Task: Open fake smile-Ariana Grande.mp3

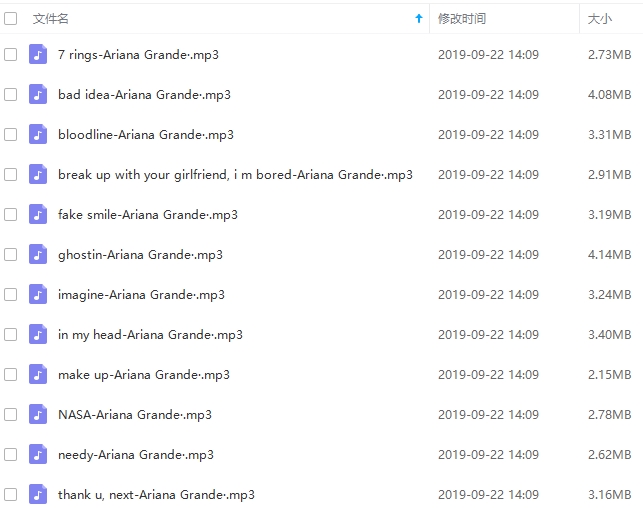Action: (x=148, y=215)
